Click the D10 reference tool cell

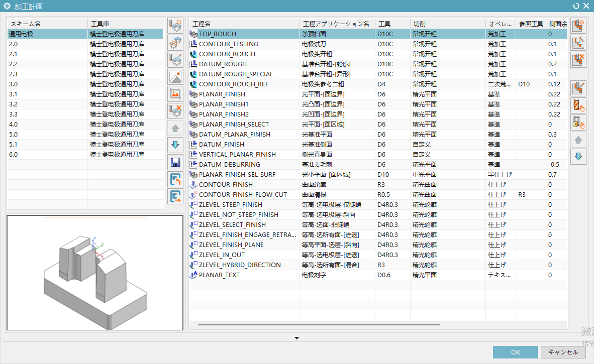[531, 84]
